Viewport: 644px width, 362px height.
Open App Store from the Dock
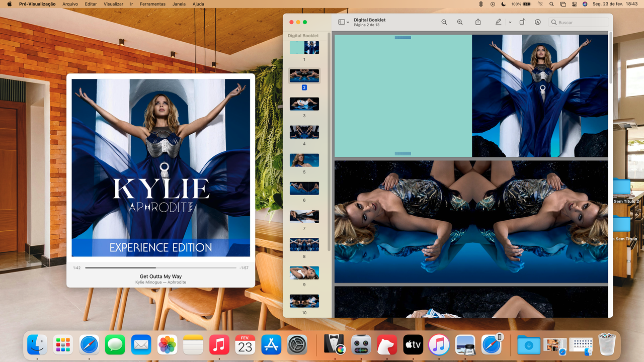tap(271, 345)
